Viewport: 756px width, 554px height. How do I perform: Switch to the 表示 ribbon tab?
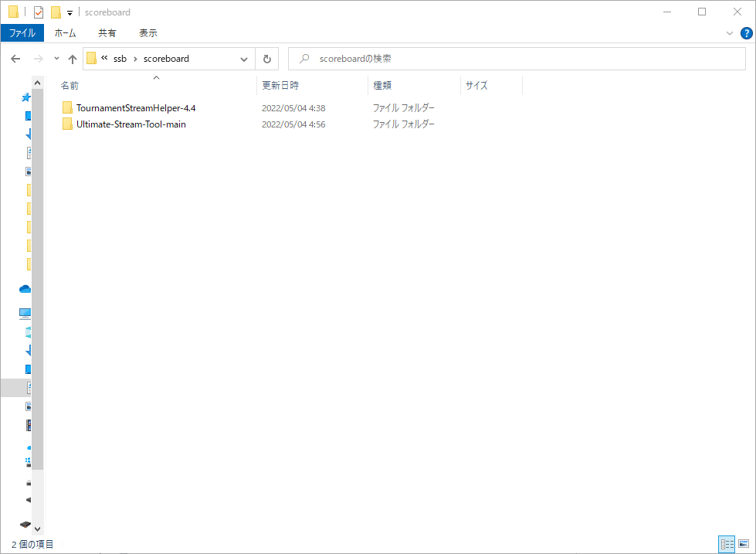click(x=148, y=33)
